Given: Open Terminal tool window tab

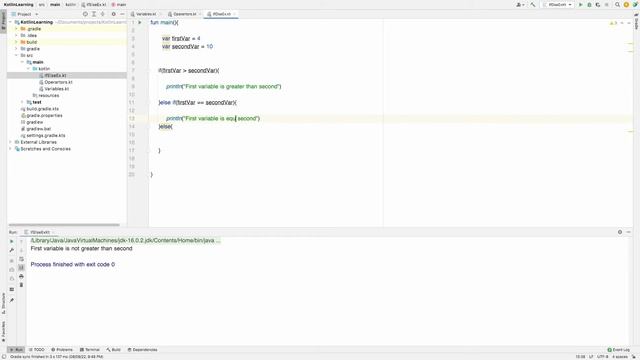Looking at the screenshot, I should tap(89, 350).
